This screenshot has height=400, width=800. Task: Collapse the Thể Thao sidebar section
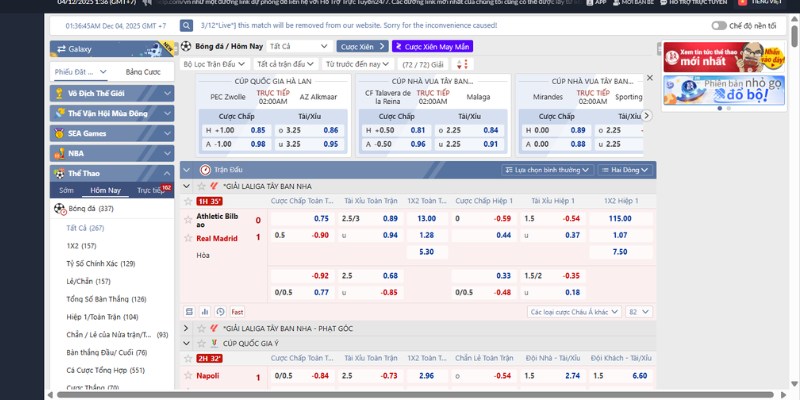point(167,173)
